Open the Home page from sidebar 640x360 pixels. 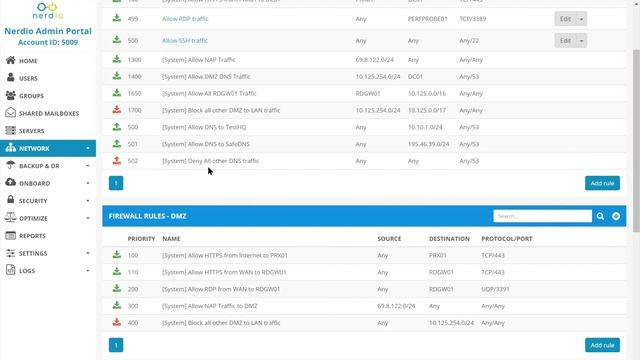point(28,61)
